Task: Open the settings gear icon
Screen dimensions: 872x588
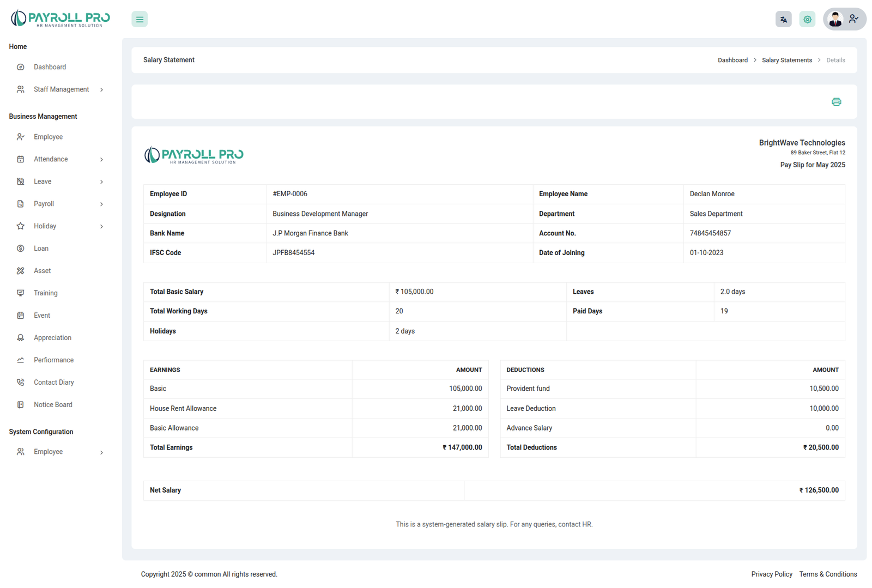Action: (x=807, y=19)
